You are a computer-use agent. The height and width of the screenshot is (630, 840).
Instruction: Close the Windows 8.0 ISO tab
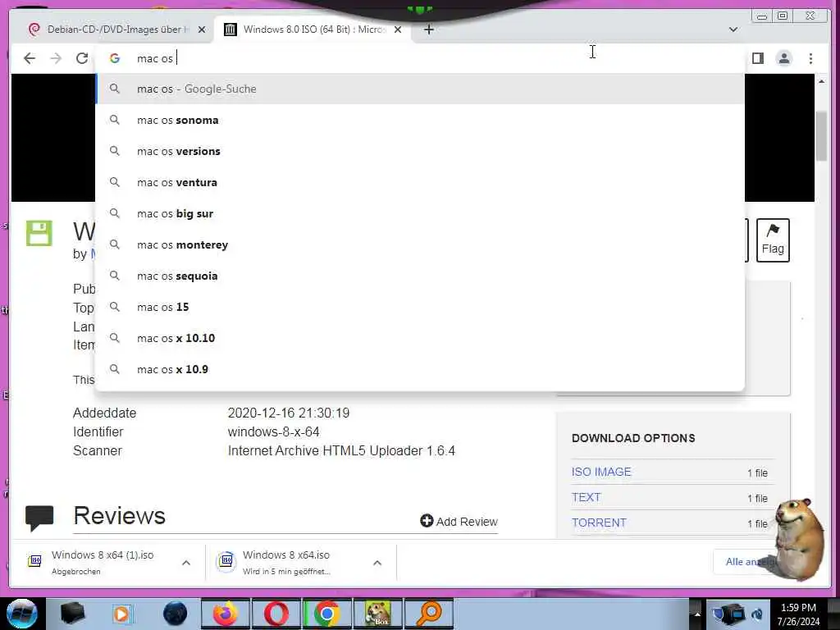(398, 30)
